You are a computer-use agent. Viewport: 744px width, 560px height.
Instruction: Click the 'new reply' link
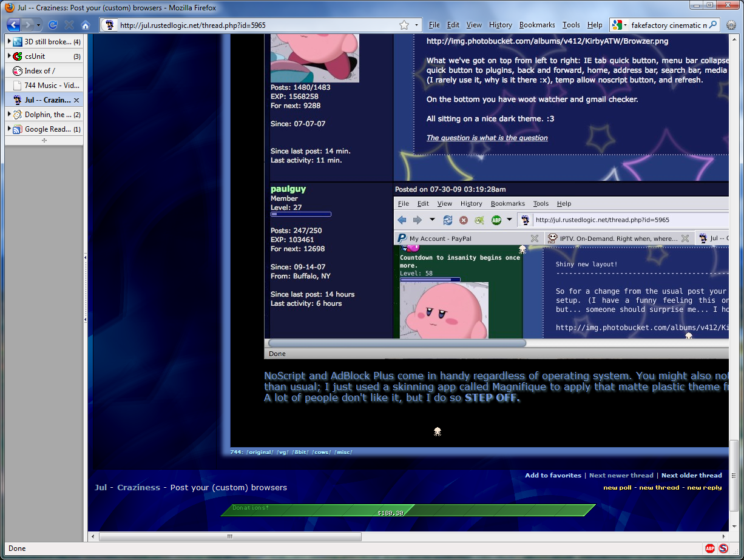click(x=704, y=488)
